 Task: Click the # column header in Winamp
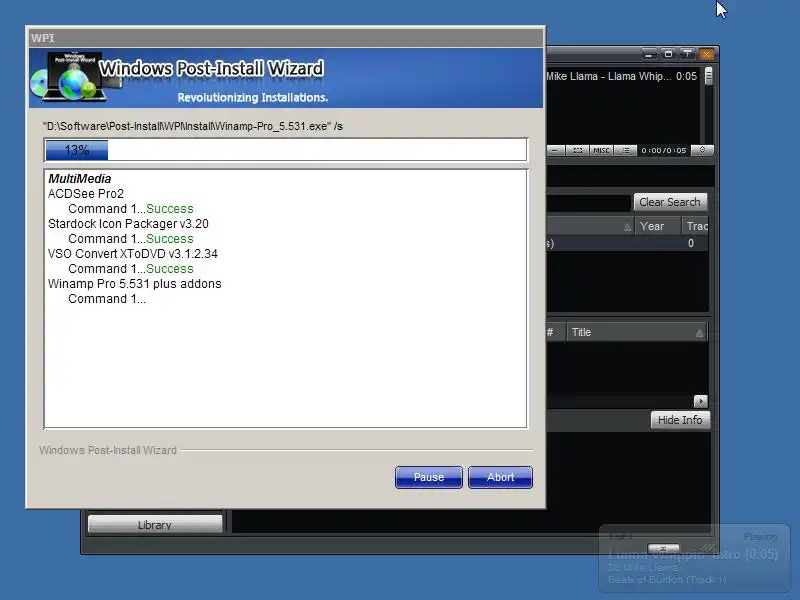point(555,332)
